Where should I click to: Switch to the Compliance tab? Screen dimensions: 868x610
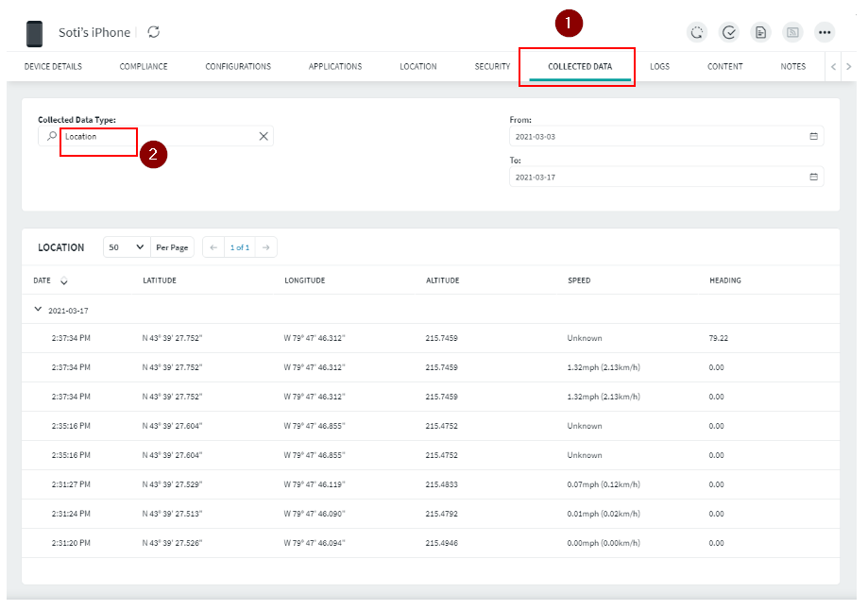point(144,66)
